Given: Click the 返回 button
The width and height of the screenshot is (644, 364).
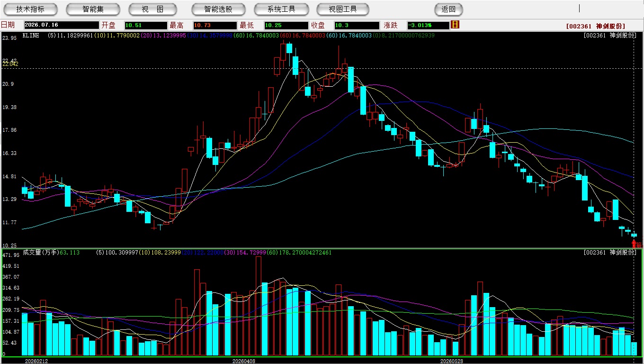Looking at the screenshot, I should [x=448, y=9].
